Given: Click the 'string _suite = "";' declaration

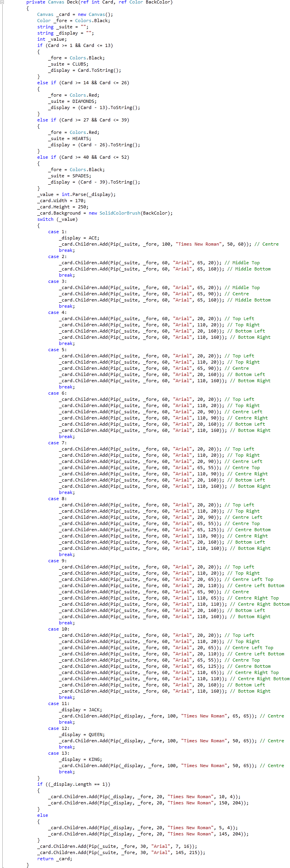Looking at the screenshot, I should coord(63,27).
